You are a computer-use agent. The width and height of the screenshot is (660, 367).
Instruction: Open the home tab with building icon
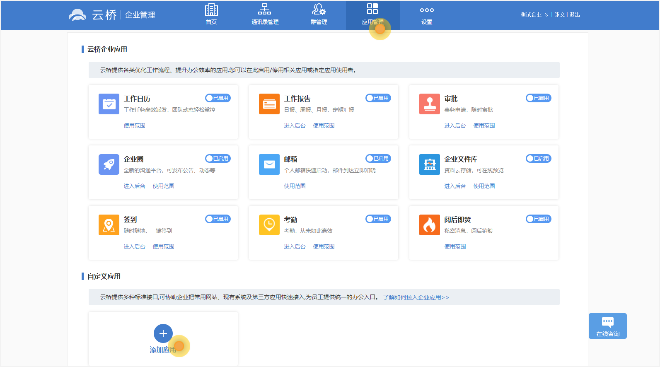[211, 14]
